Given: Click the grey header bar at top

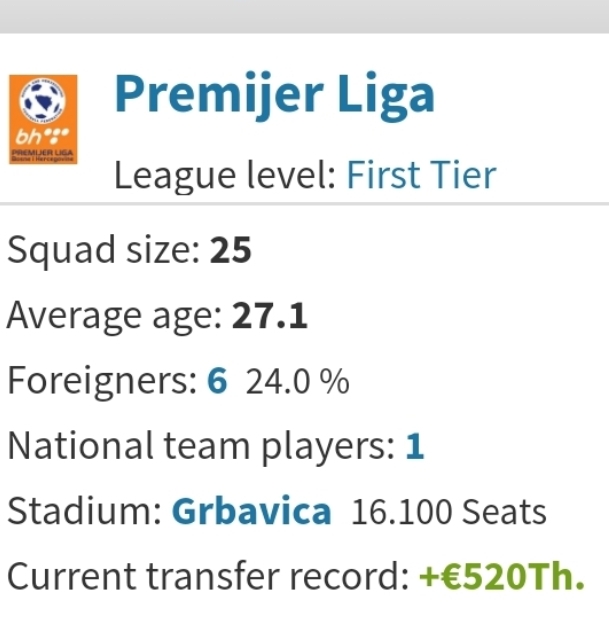Looking at the screenshot, I should click(304, 16).
